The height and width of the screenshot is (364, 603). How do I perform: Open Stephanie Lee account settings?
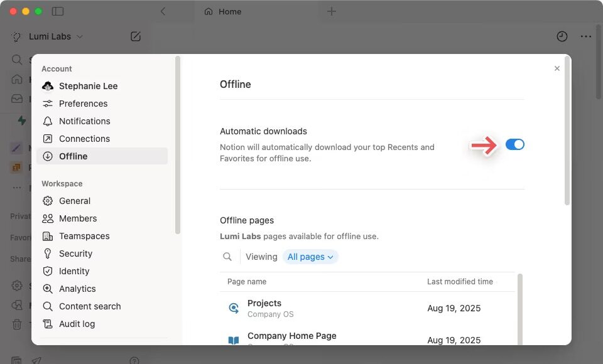tap(102, 86)
